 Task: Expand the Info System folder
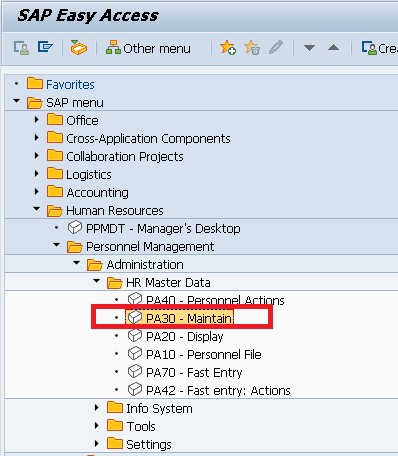tap(97, 408)
